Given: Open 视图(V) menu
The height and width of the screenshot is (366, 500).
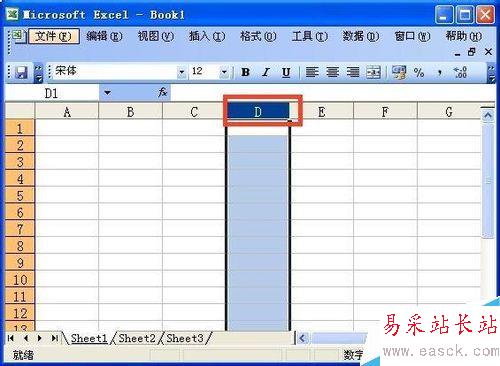Looking at the screenshot, I should tap(156, 36).
